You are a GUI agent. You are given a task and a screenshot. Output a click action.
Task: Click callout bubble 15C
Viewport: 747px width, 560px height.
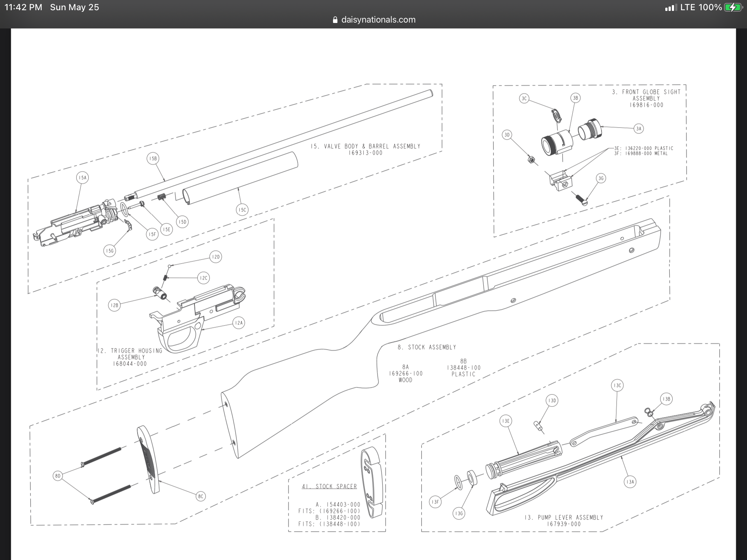242,210
